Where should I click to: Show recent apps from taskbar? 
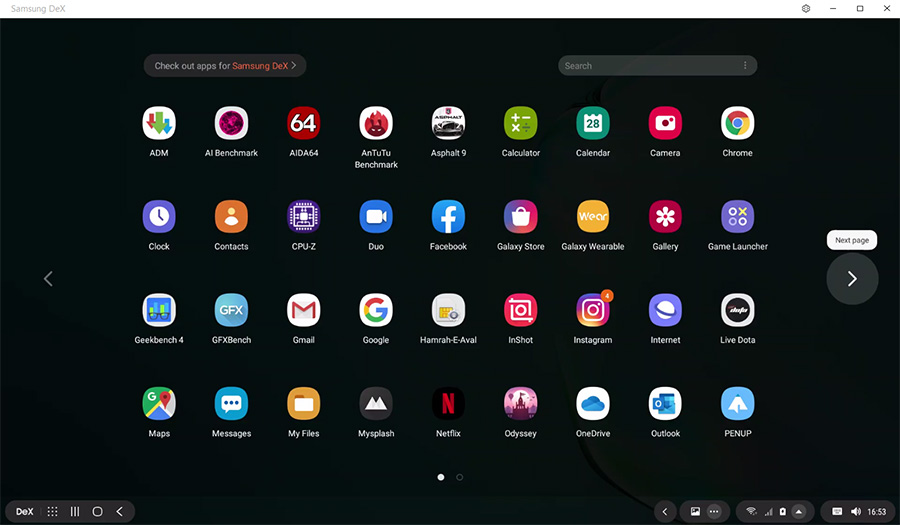coord(75,511)
